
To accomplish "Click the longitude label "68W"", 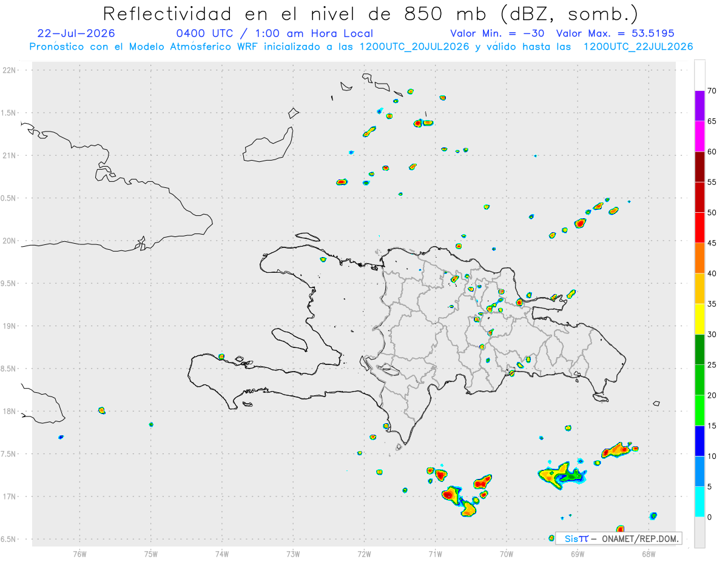I will pyautogui.click(x=649, y=553).
